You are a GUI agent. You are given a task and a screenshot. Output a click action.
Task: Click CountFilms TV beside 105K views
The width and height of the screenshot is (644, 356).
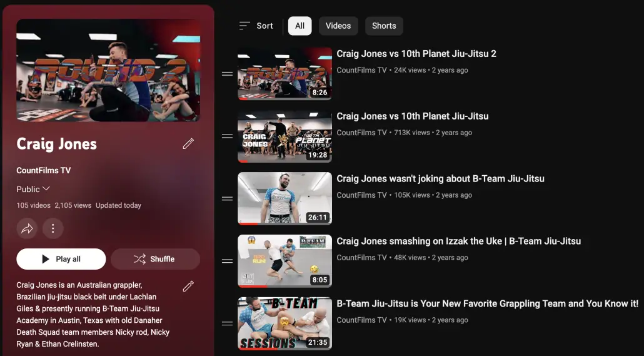click(x=362, y=195)
